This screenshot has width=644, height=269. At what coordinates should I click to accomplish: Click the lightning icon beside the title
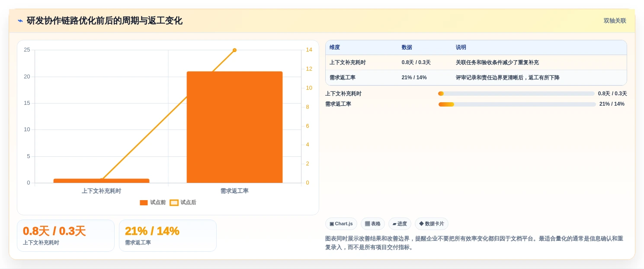20,21
